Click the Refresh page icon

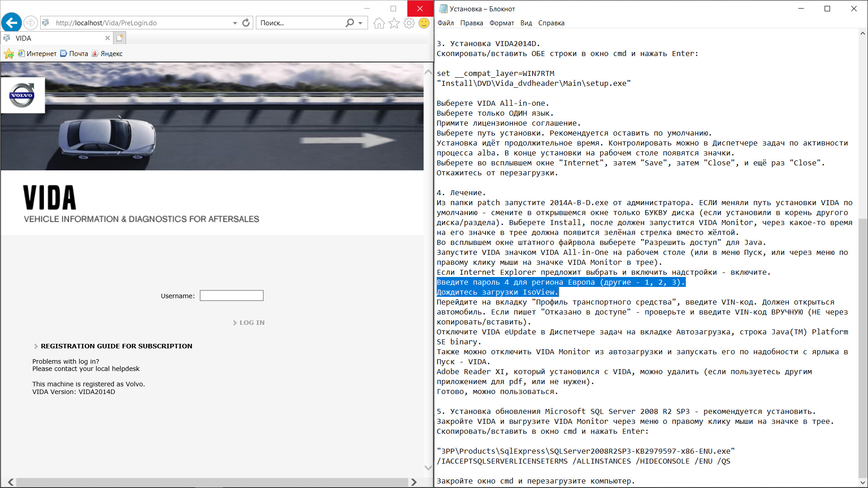246,23
